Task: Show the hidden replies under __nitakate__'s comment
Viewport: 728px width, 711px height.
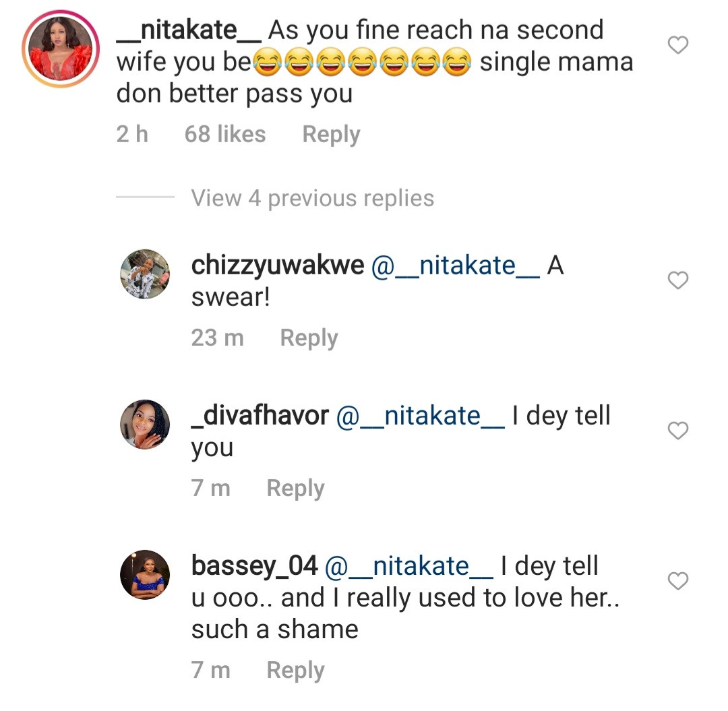Action: click(x=312, y=197)
